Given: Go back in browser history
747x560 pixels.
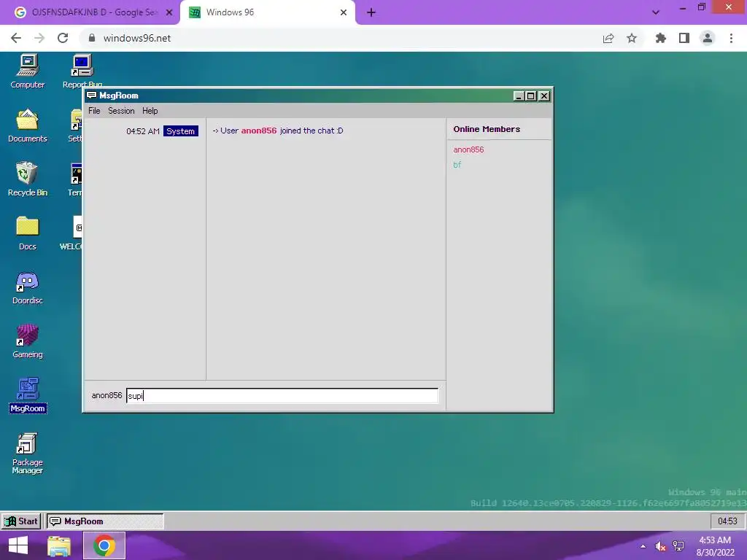Looking at the screenshot, I should point(16,38).
